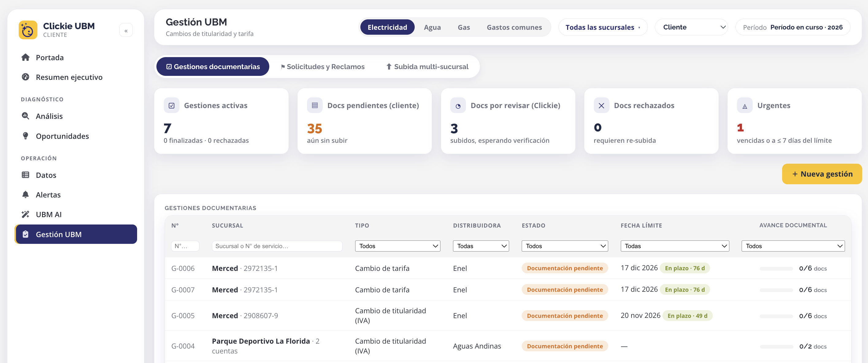This screenshot has width=868, height=363.
Task: Click the UBM AI magic wand icon
Action: 25,214
